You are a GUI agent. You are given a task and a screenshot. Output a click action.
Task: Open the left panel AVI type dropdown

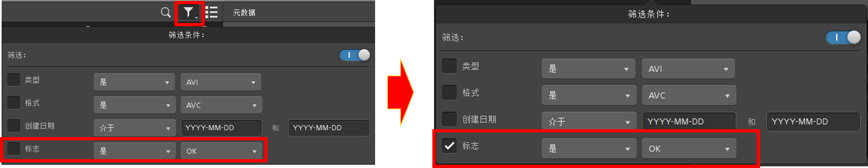click(x=221, y=82)
